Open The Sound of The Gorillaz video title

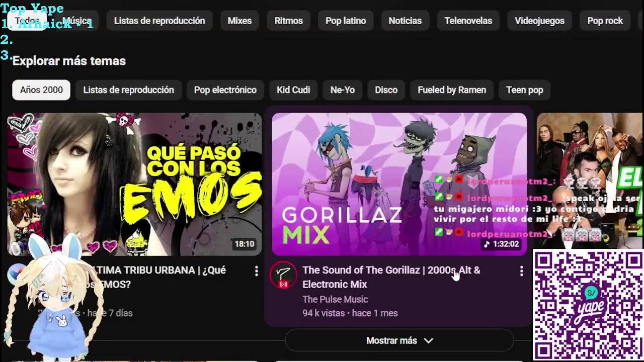coord(391,277)
